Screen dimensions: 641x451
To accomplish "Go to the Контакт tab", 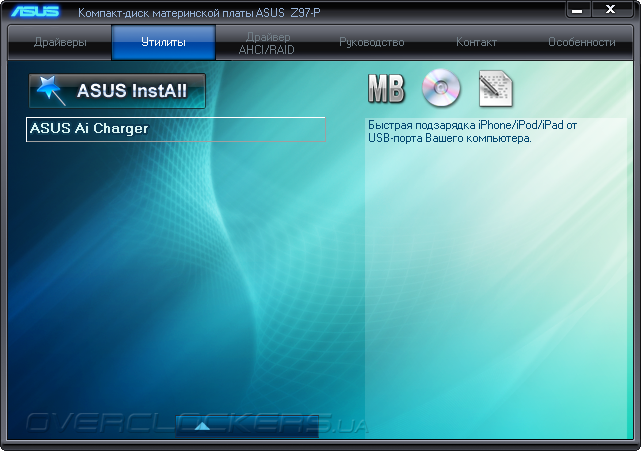I will pos(476,43).
